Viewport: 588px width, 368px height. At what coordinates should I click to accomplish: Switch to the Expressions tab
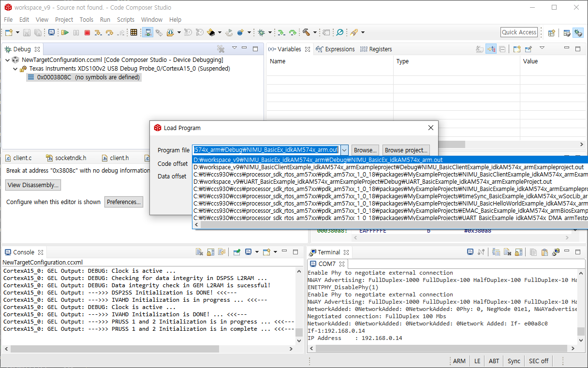336,49
